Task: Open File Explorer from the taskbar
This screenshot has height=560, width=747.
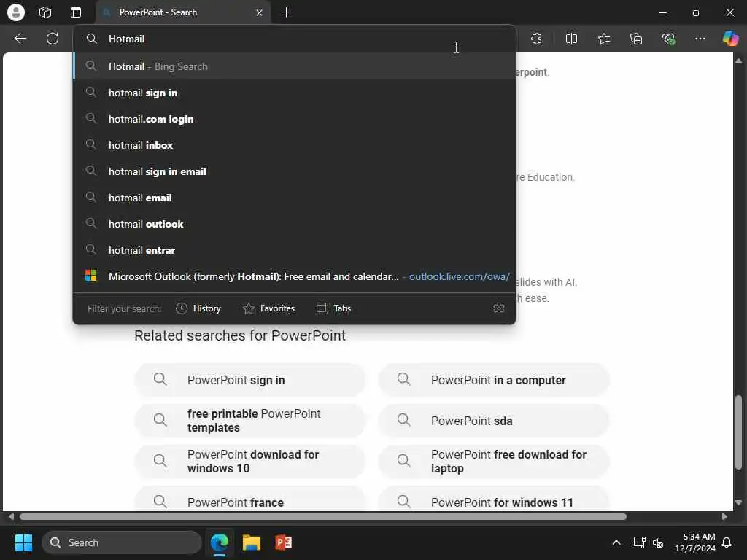Action: point(252,542)
